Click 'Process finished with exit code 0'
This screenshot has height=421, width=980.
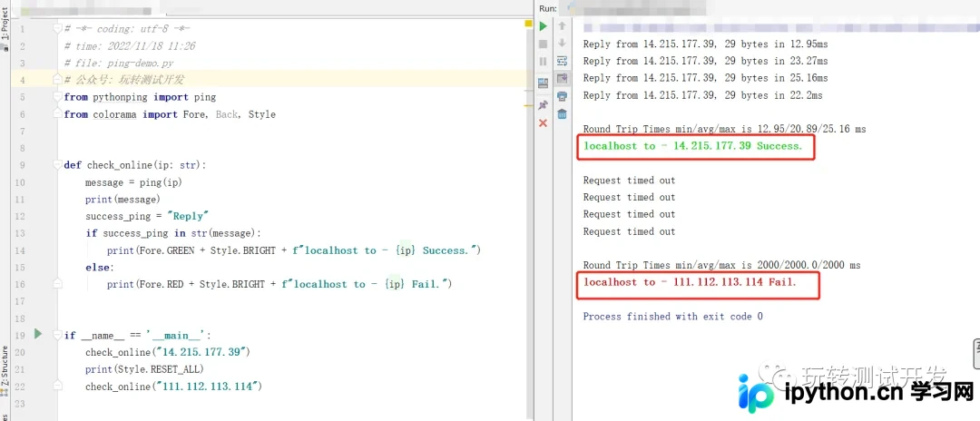(x=672, y=316)
